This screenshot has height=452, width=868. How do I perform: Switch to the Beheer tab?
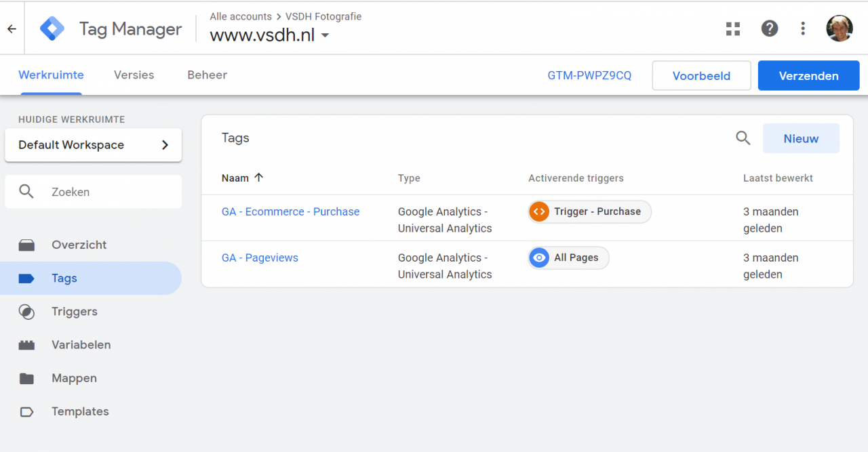tap(207, 75)
